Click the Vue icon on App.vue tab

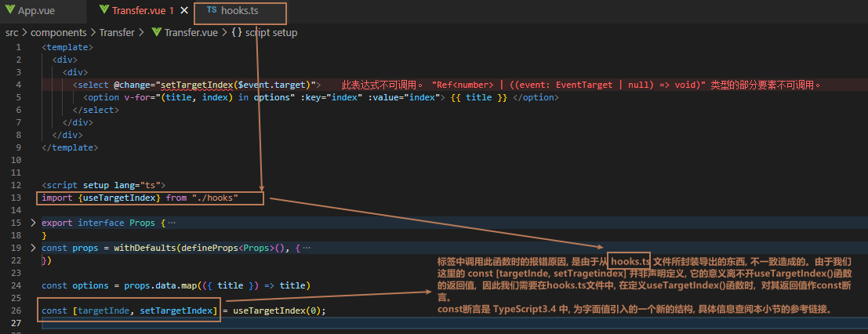point(10,12)
